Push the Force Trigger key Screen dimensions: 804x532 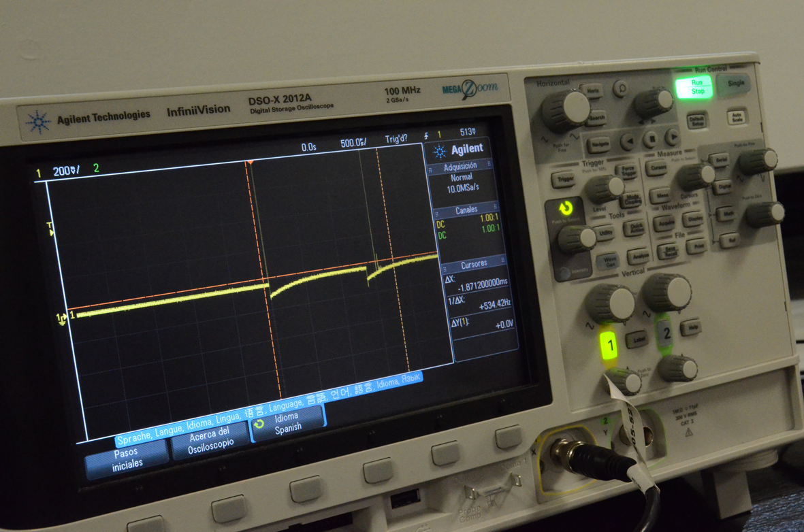[628, 171]
